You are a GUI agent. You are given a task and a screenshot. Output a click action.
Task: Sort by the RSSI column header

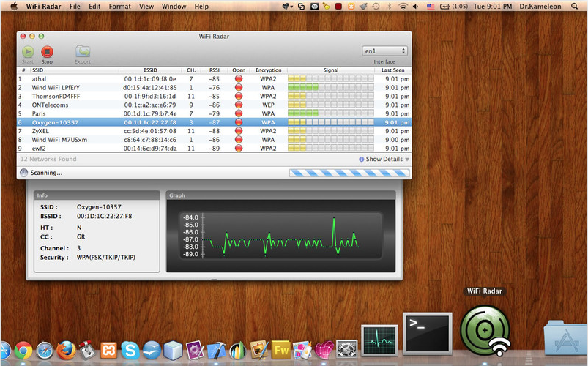click(215, 70)
